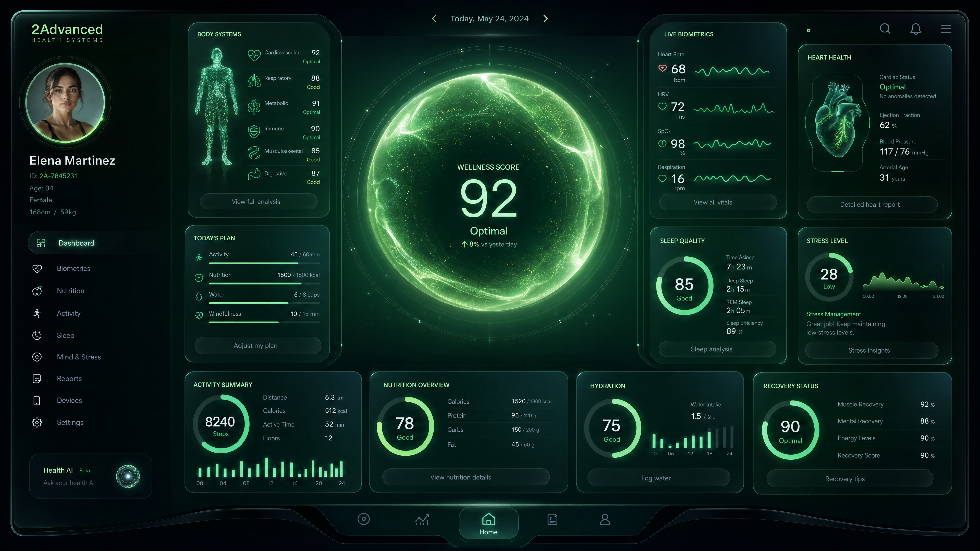This screenshot has height=551, width=980.
Task: Click the Respiratory lungs icon
Action: coord(254,81)
